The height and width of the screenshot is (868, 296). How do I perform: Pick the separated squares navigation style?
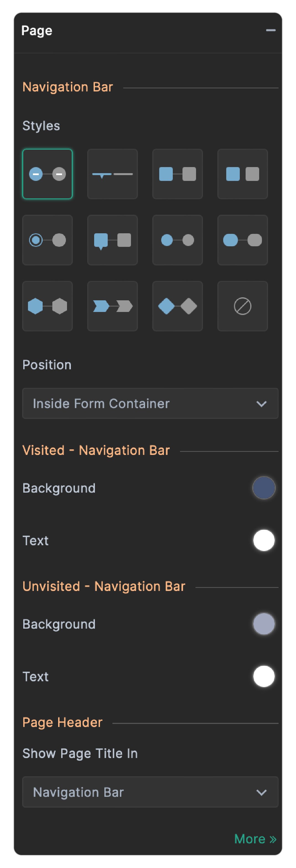pyautogui.click(x=243, y=174)
